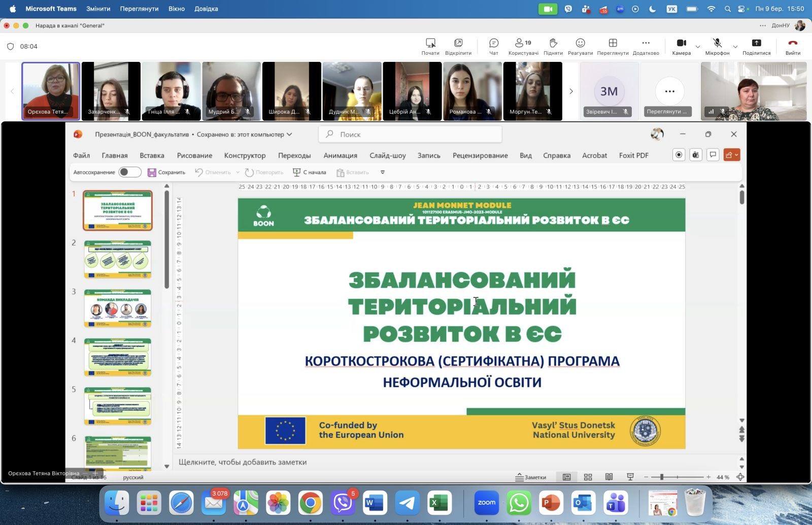Open the Довідка menu in menu bar
Viewport: 812px width, 525px height.
[206, 9]
